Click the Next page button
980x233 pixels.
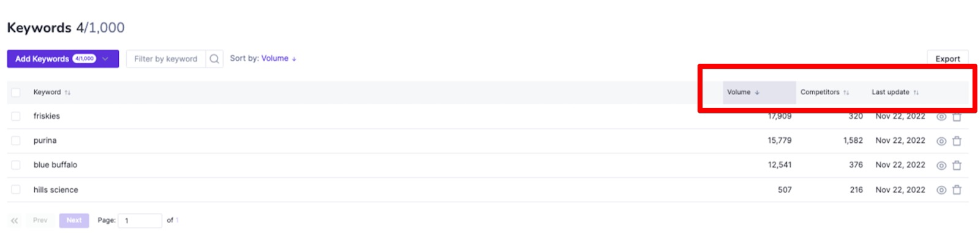pyautogui.click(x=74, y=220)
